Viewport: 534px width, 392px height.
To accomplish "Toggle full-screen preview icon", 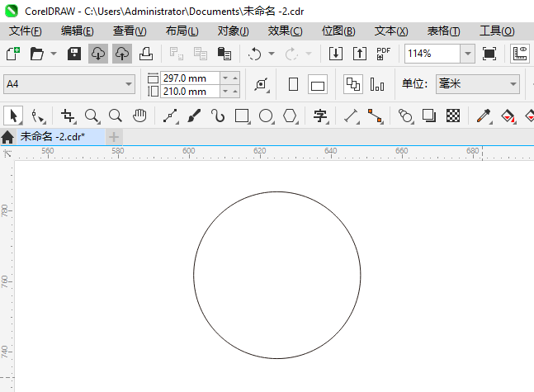I will pyautogui.click(x=489, y=54).
